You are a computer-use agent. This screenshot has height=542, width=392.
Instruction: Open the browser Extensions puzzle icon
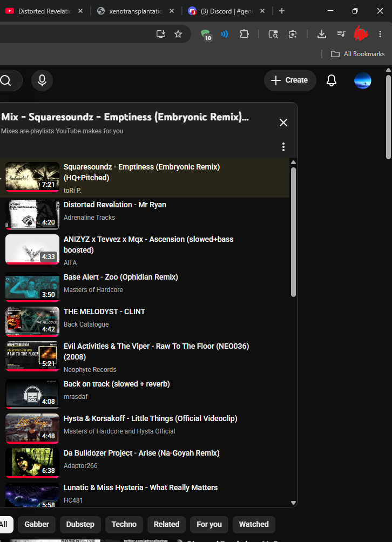click(245, 34)
